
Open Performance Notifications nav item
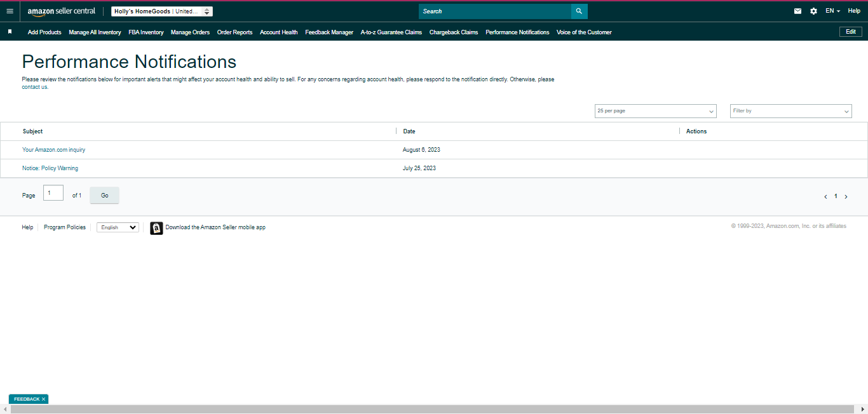pos(517,32)
